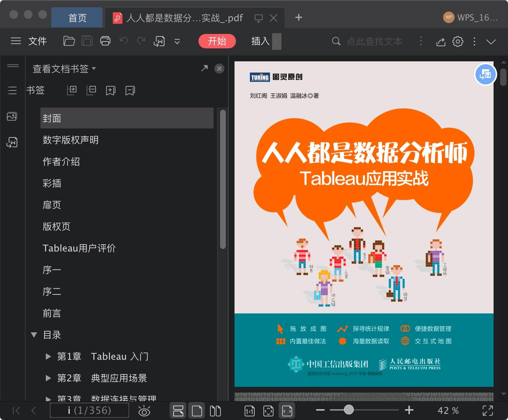Go to 版权页 bookmark
The width and height of the screenshot is (508, 420).
(57, 227)
